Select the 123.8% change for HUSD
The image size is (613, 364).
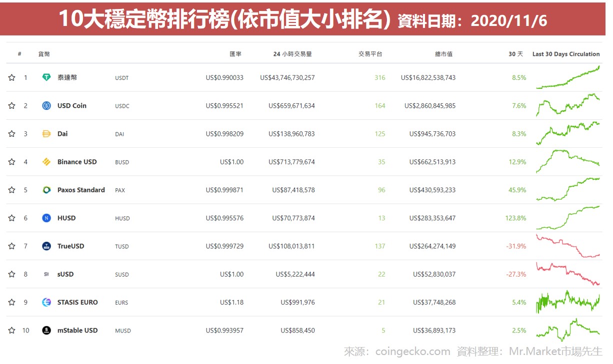pyautogui.click(x=516, y=218)
